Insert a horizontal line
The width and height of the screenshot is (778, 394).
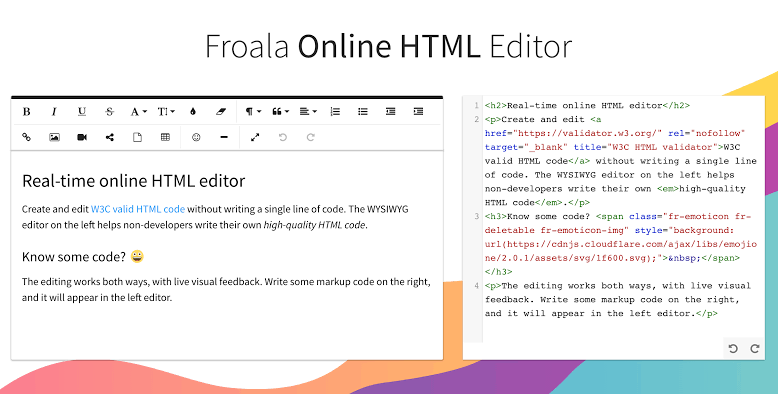point(224,137)
